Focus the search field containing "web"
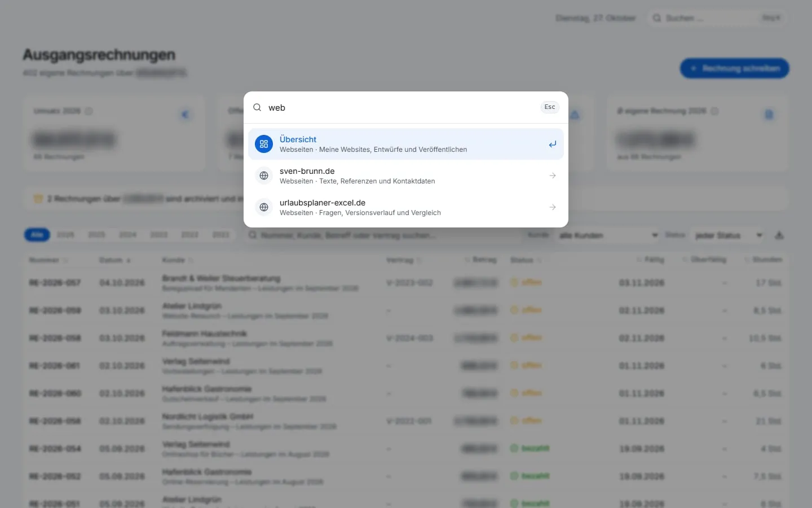Viewport: 812px width, 508px height. click(x=401, y=107)
